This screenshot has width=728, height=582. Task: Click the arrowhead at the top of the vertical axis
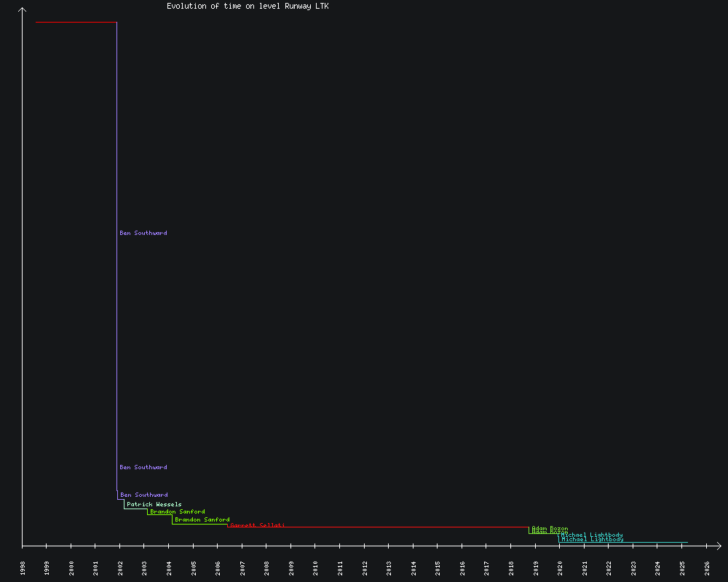tap(23, 9)
